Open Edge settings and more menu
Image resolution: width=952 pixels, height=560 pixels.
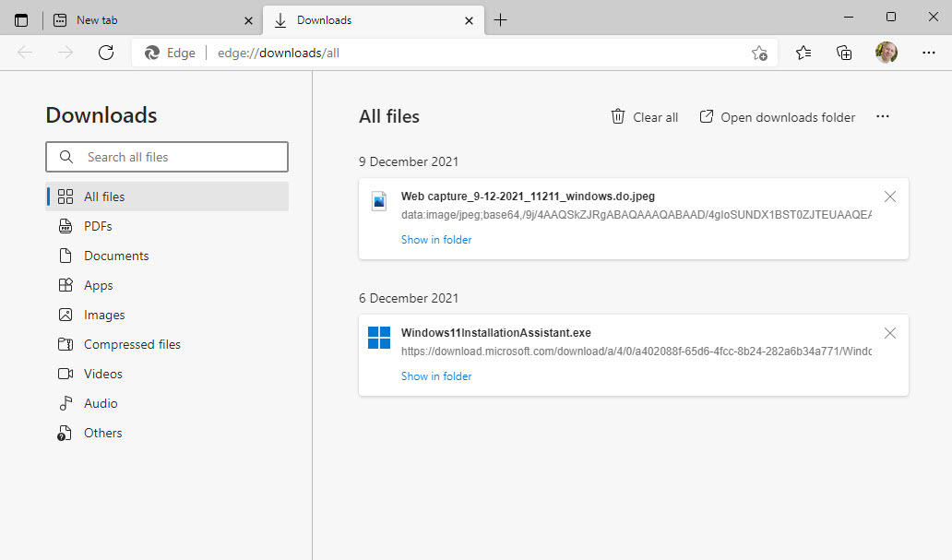928,53
